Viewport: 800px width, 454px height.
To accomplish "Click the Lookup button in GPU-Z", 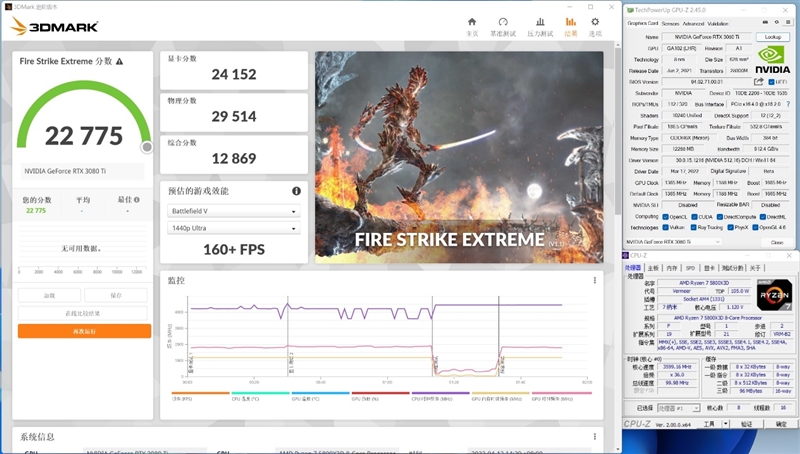I will pos(772,37).
